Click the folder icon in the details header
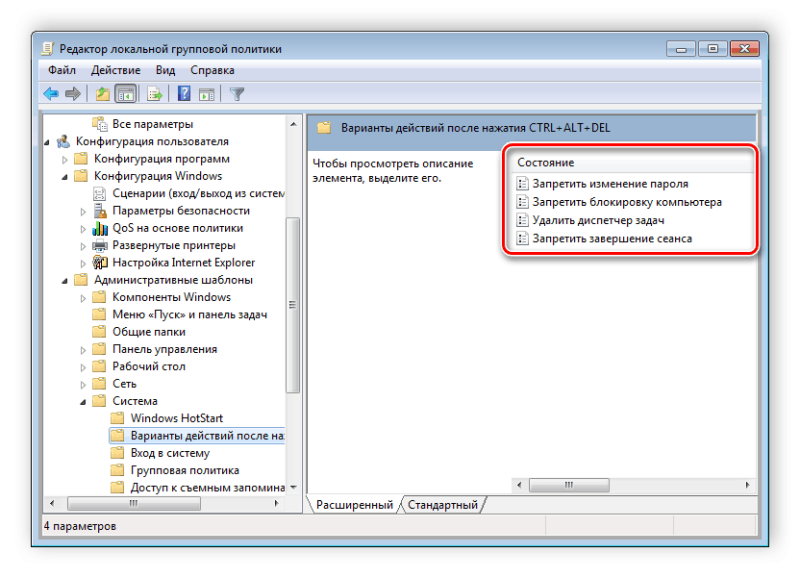Viewport: 800px width, 578px height. (x=324, y=128)
